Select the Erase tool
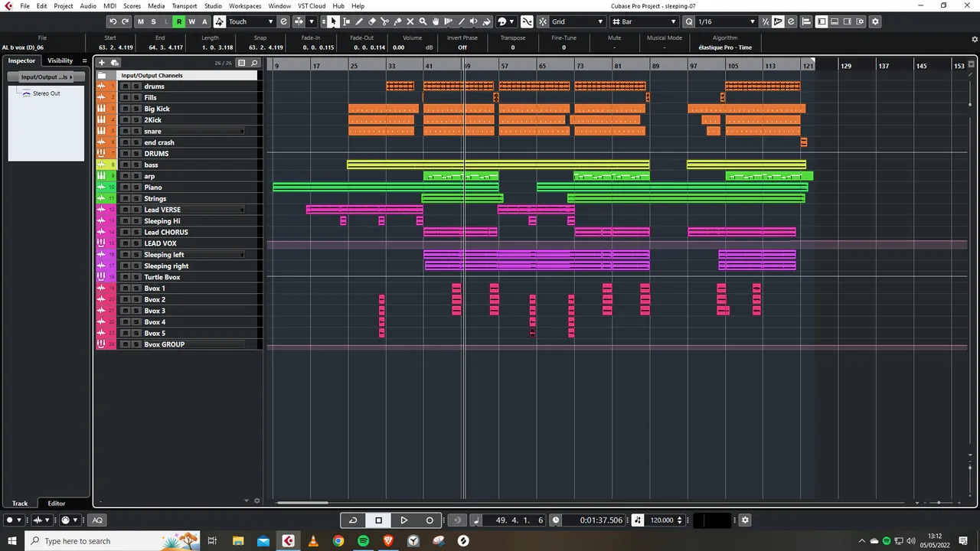 [x=372, y=21]
